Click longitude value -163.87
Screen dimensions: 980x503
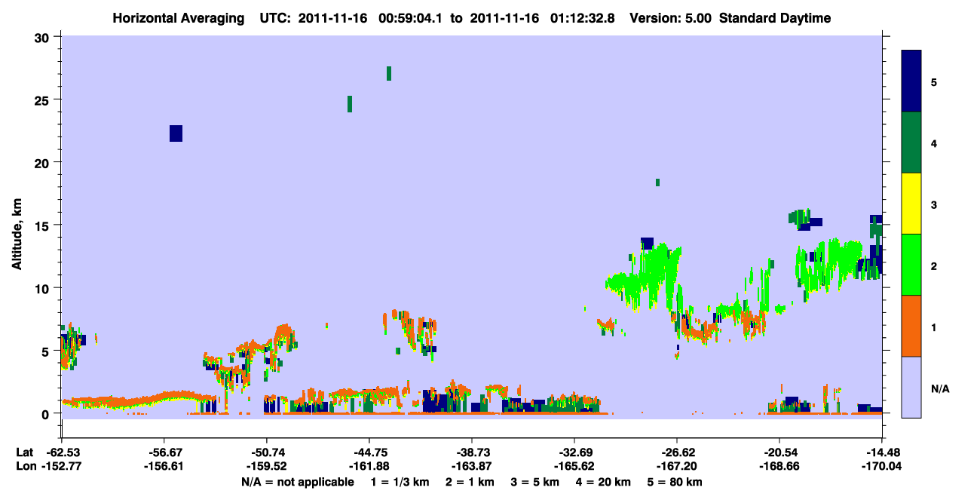[x=471, y=467]
